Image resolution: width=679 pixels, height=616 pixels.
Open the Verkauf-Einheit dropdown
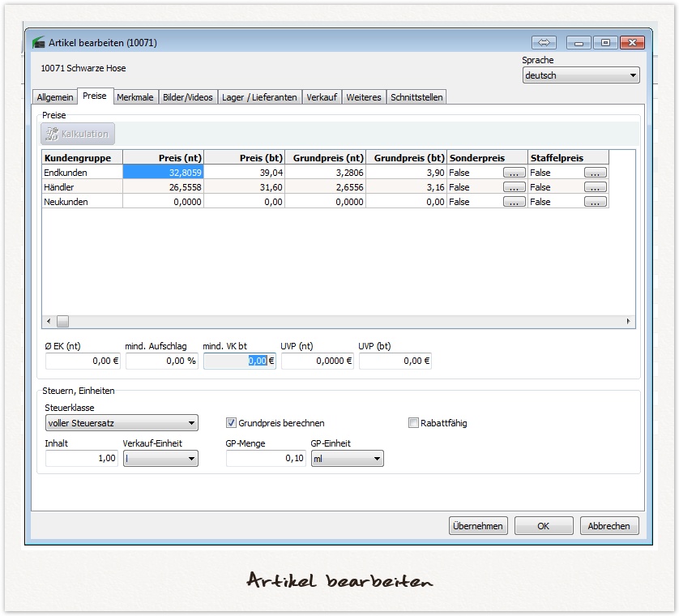coord(160,459)
